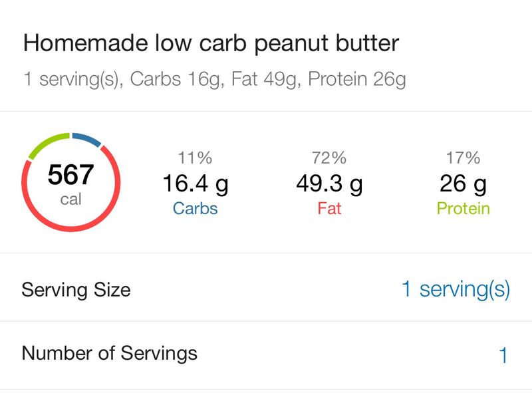Tap the serving macros summary subtitle
This screenshot has width=532, height=397.
pyautogui.click(x=214, y=79)
